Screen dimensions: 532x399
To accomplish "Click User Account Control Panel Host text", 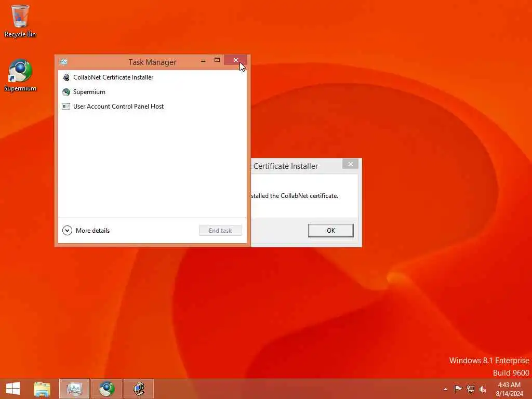I will tap(118, 107).
